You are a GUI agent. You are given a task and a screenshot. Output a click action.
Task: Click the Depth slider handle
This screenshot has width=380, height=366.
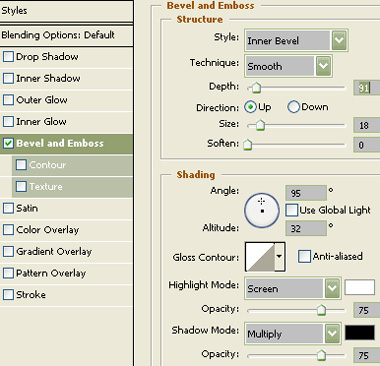pos(256,88)
